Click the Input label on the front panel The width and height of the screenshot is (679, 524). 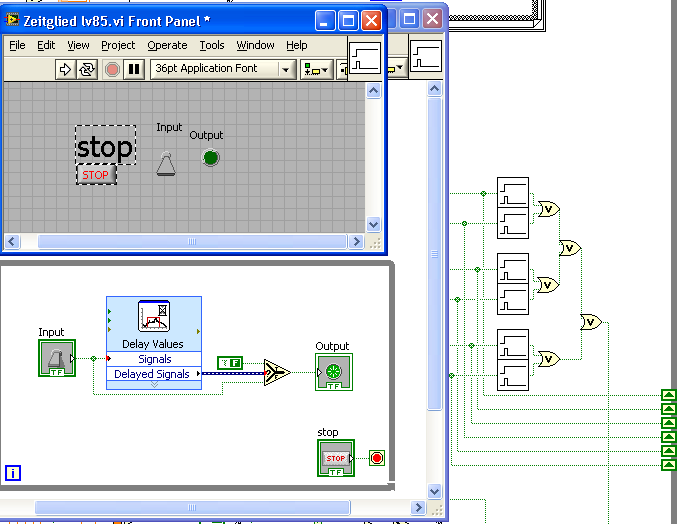pyautogui.click(x=169, y=127)
